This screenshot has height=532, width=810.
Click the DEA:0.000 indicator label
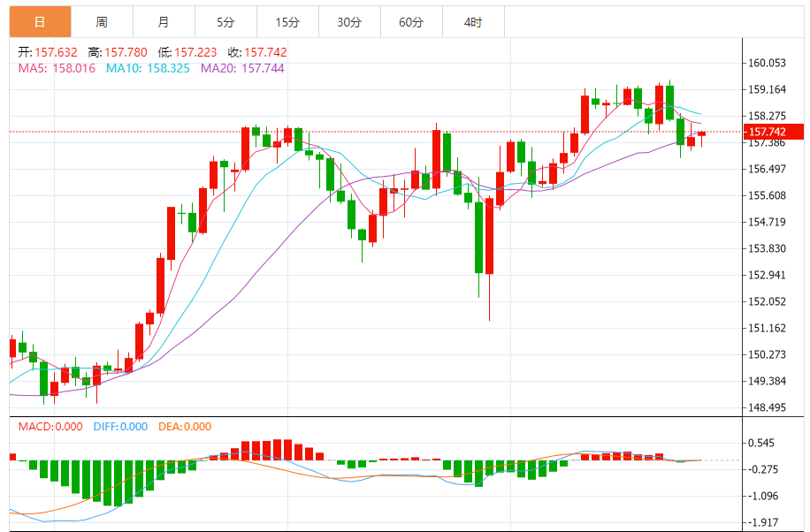pyautogui.click(x=185, y=427)
